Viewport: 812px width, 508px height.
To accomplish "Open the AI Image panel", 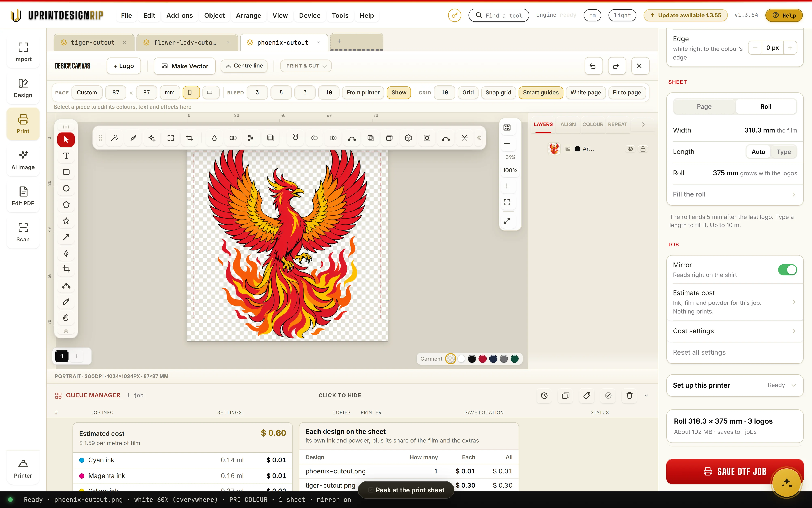I will (23, 160).
